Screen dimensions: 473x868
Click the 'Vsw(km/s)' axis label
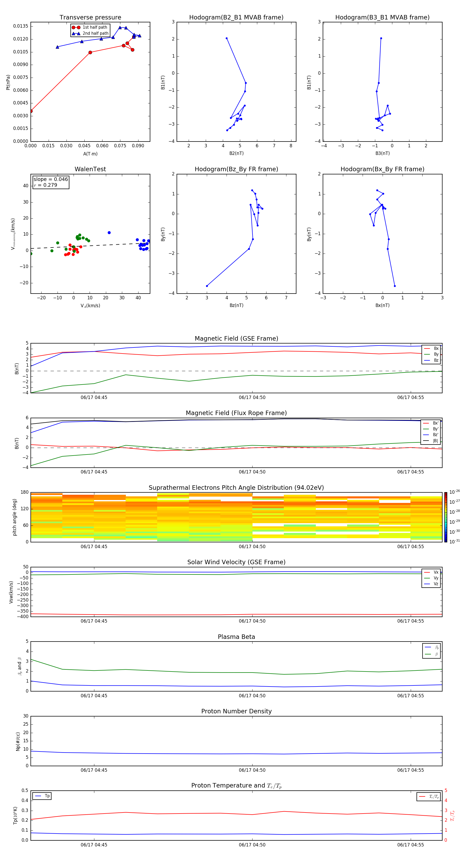11,592
